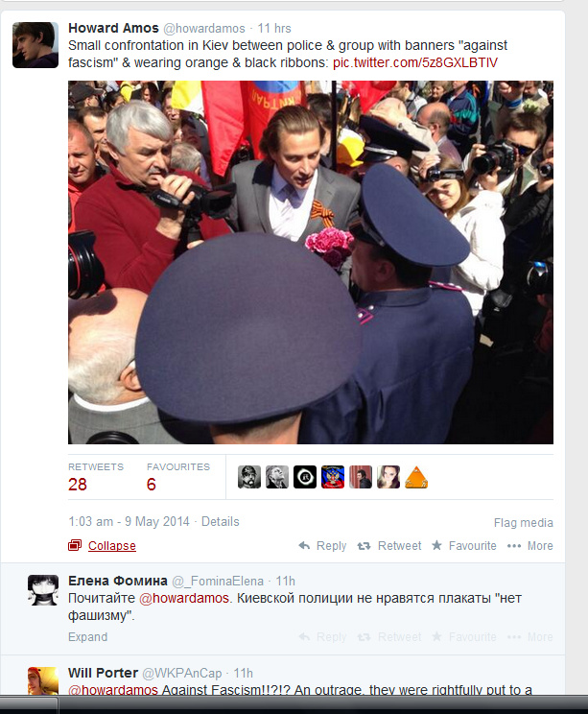This screenshot has height=714, width=588.
Task: Click the @howardamos handle in the header
Action: [x=204, y=28]
